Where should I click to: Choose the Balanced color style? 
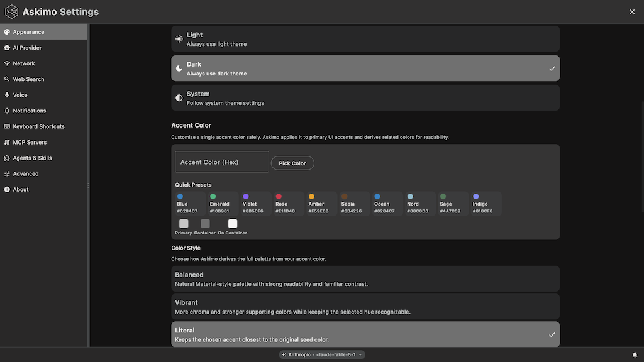pos(365,278)
